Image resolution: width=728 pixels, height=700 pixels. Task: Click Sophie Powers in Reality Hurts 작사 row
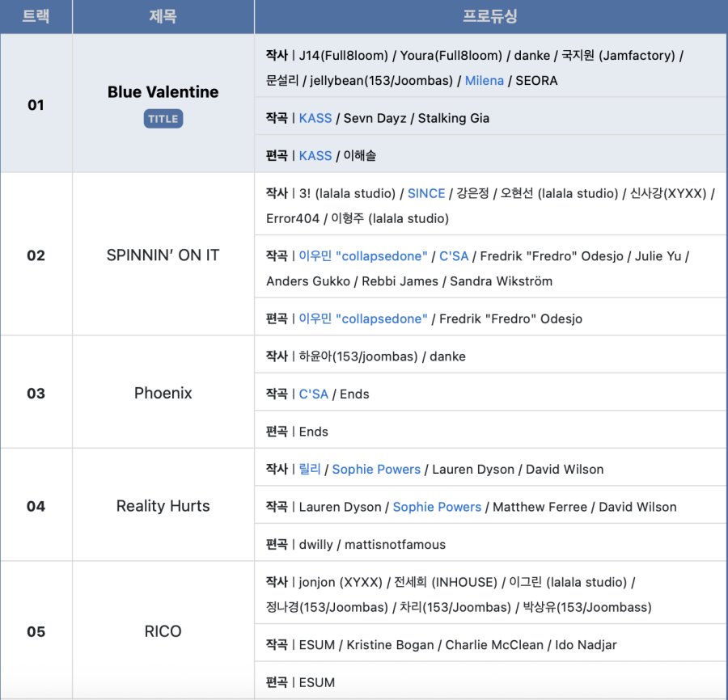376,469
